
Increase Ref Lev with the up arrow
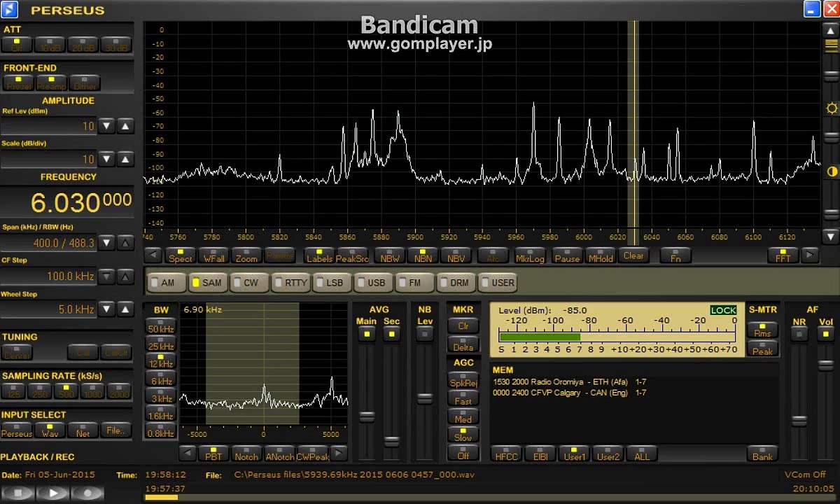(x=125, y=126)
